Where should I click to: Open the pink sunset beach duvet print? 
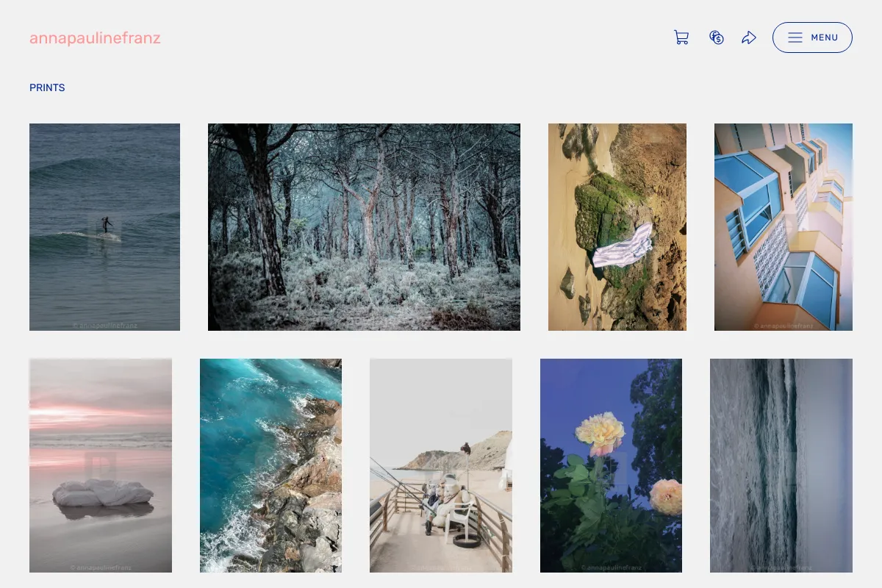click(101, 465)
